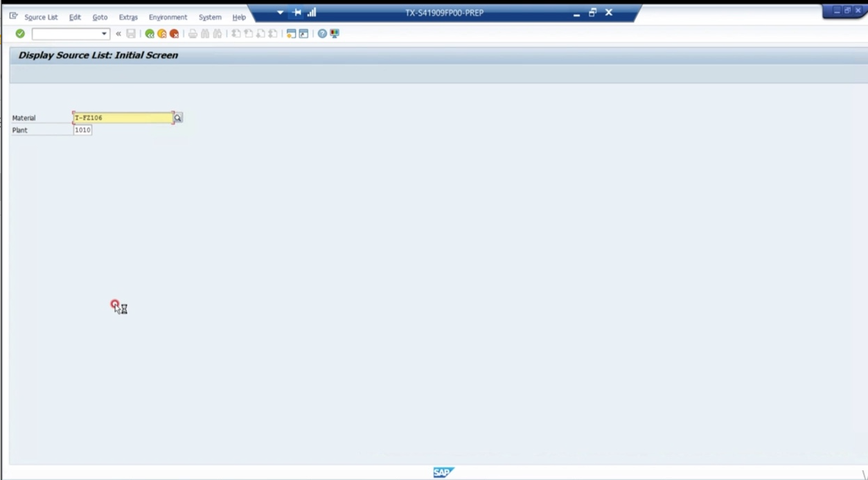Click the Previous Page icon
Viewport: 868px width, 480px height.
248,33
